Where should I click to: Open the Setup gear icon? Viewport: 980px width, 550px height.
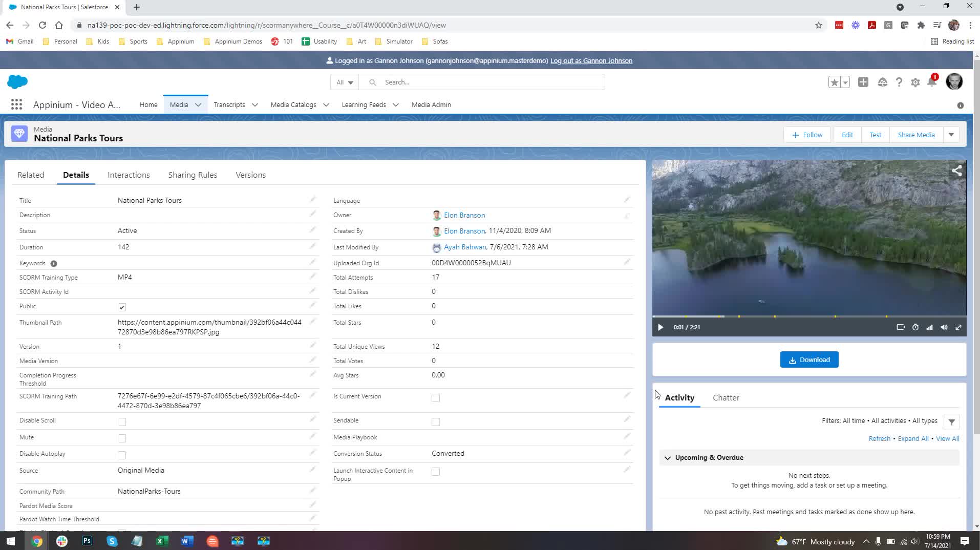click(x=915, y=82)
